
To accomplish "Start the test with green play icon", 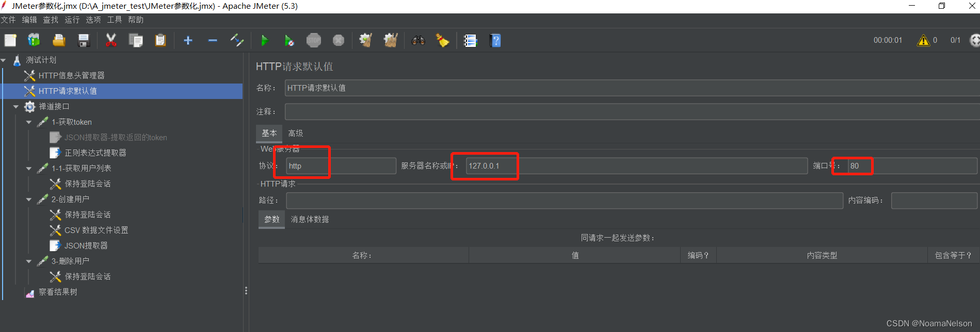I will 264,40.
